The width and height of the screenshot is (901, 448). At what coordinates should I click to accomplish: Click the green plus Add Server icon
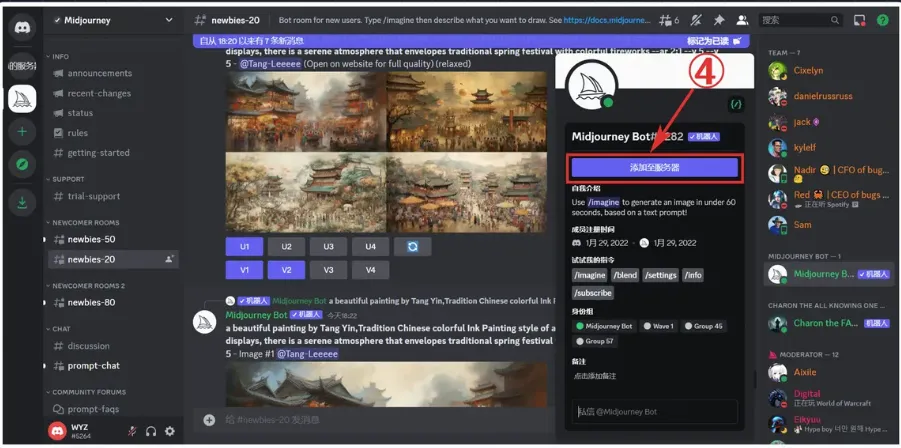pos(22,132)
